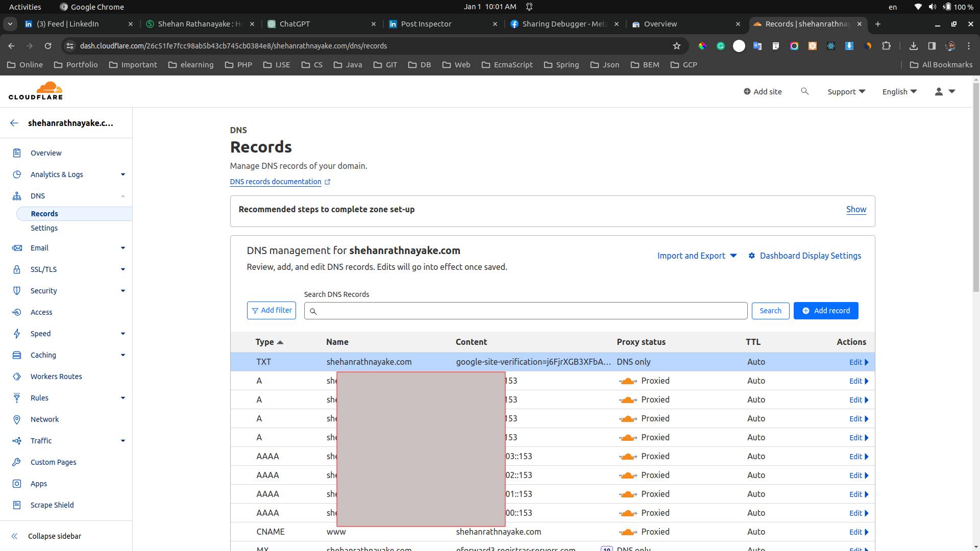The image size is (980, 551).
Task: Switch to the ChatGPT browser tab
Action: coord(295,24)
